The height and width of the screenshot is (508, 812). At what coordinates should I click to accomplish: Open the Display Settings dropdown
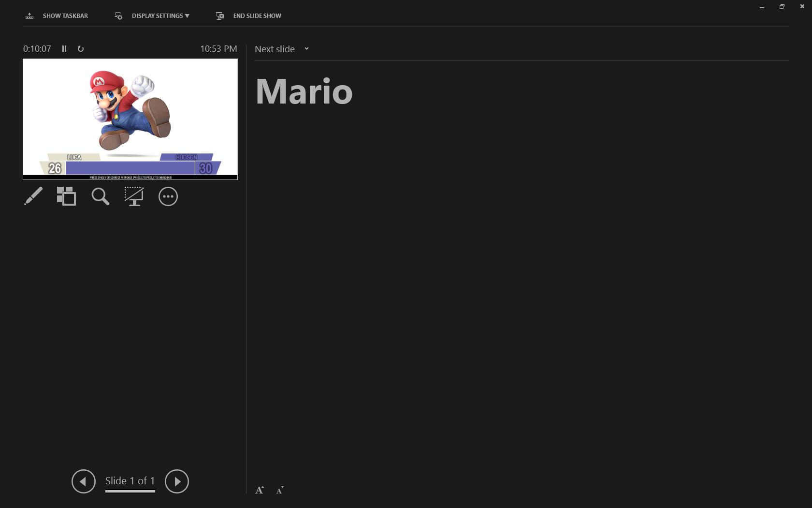[152, 16]
